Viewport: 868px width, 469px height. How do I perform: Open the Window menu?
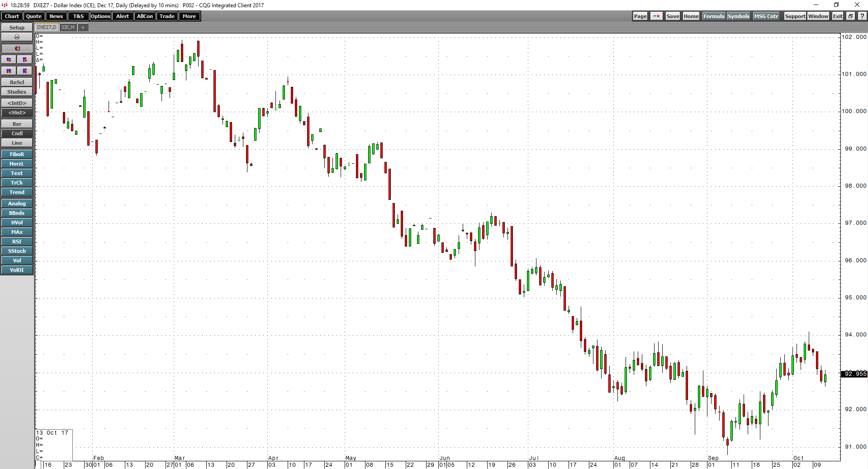click(818, 16)
